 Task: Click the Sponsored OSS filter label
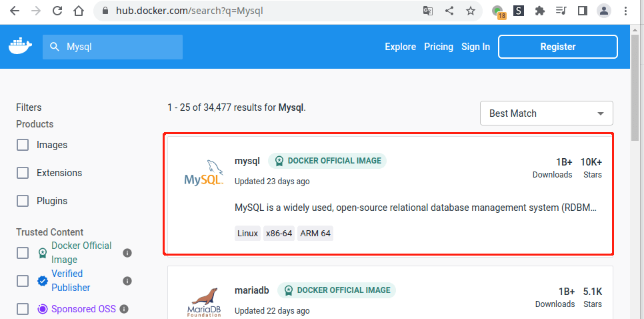point(84,309)
